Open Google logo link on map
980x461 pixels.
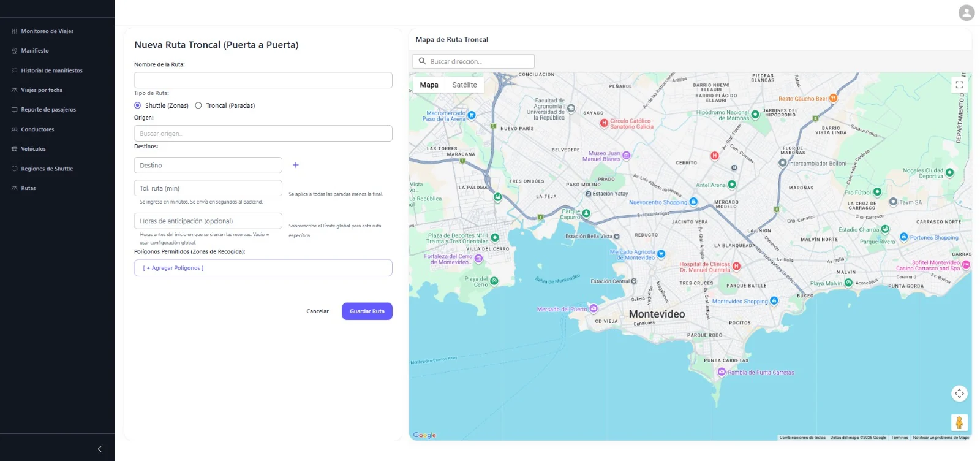coord(424,435)
